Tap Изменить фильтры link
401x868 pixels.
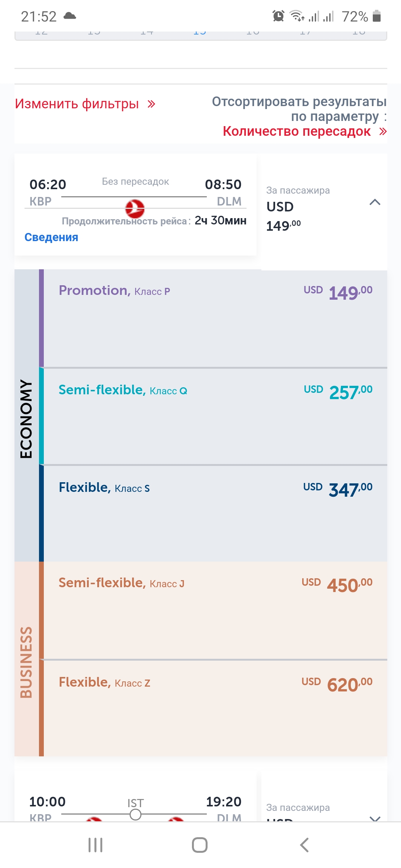77,104
